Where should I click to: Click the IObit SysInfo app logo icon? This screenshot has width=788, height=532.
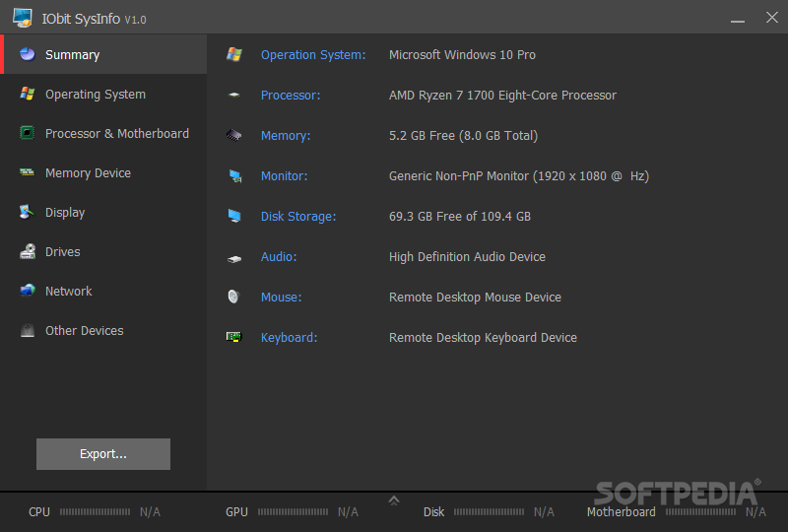point(23,18)
